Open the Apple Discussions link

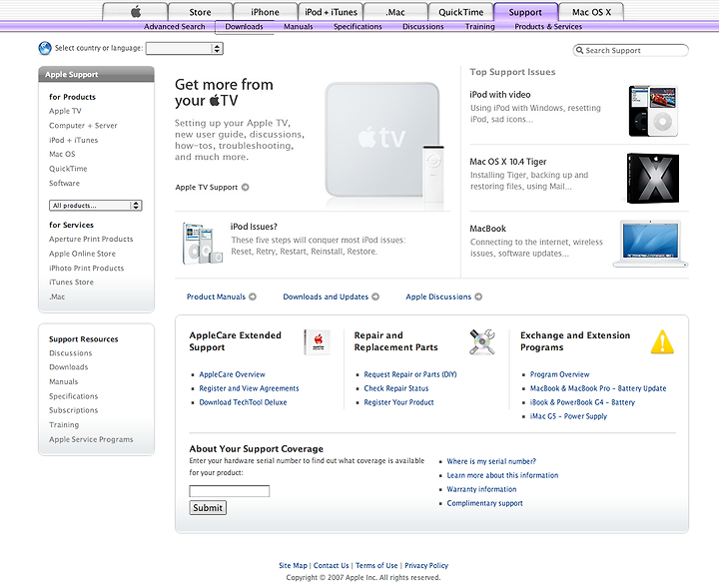coord(438,296)
